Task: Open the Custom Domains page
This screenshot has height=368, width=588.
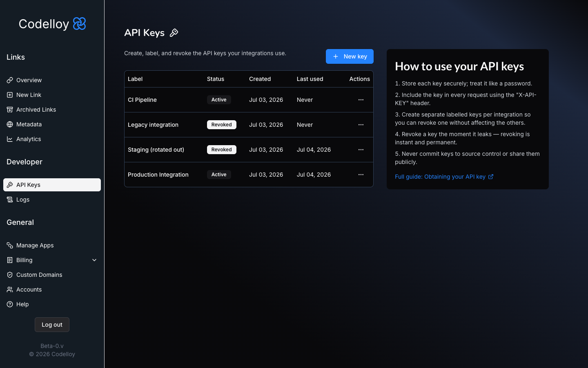Action: (x=39, y=275)
